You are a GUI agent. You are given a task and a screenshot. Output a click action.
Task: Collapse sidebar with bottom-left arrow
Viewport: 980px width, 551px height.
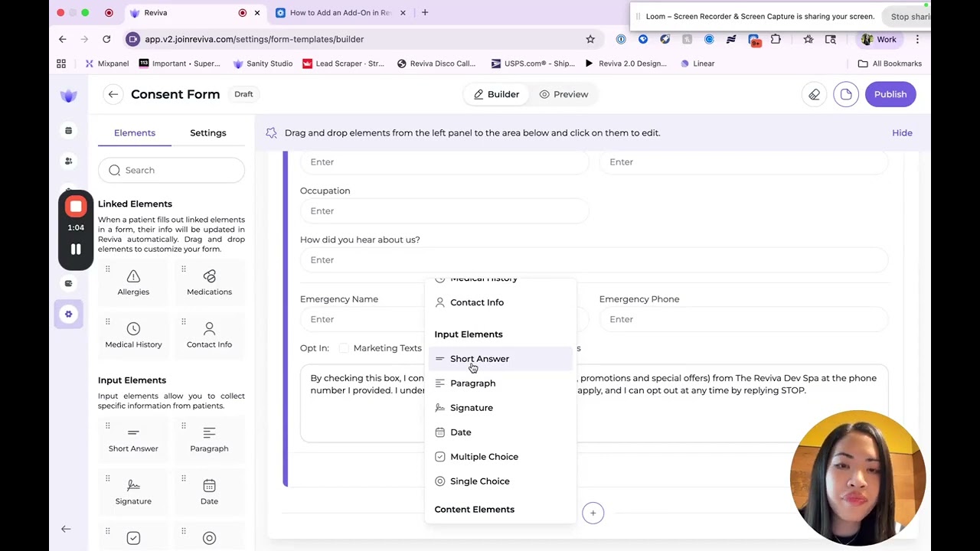click(x=66, y=529)
